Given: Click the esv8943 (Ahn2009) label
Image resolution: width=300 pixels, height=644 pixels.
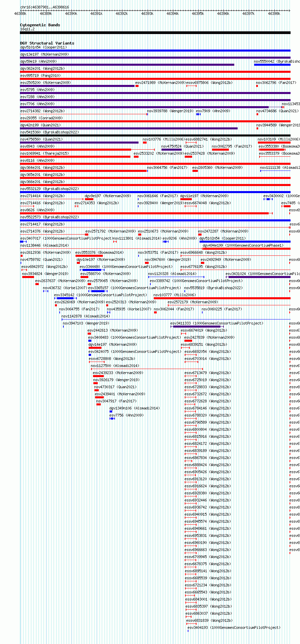Looking at the screenshot, I should point(37,146).
